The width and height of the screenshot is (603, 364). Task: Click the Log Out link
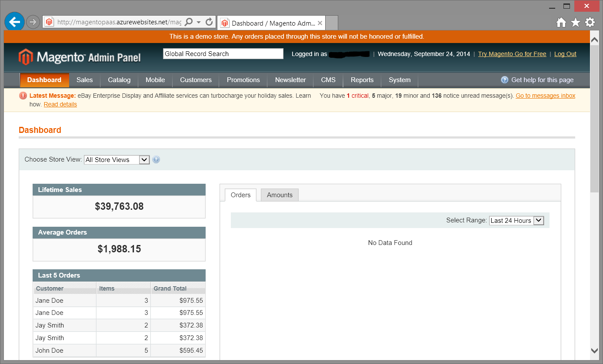click(x=565, y=54)
